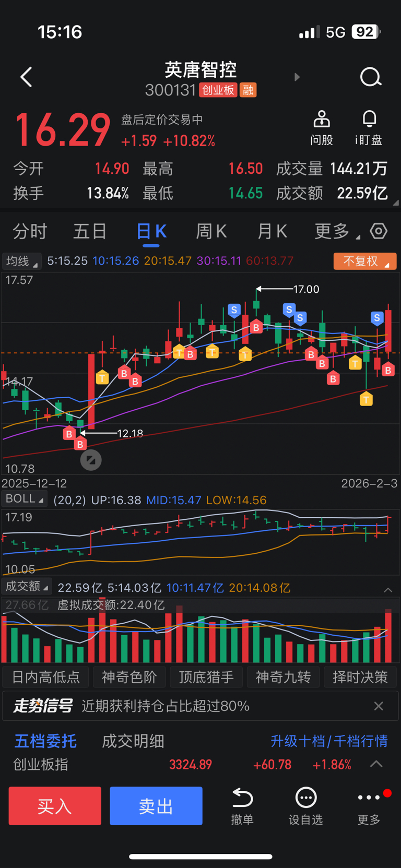
Task: Add stock via 设自选 icon
Action: pyautogui.click(x=306, y=806)
